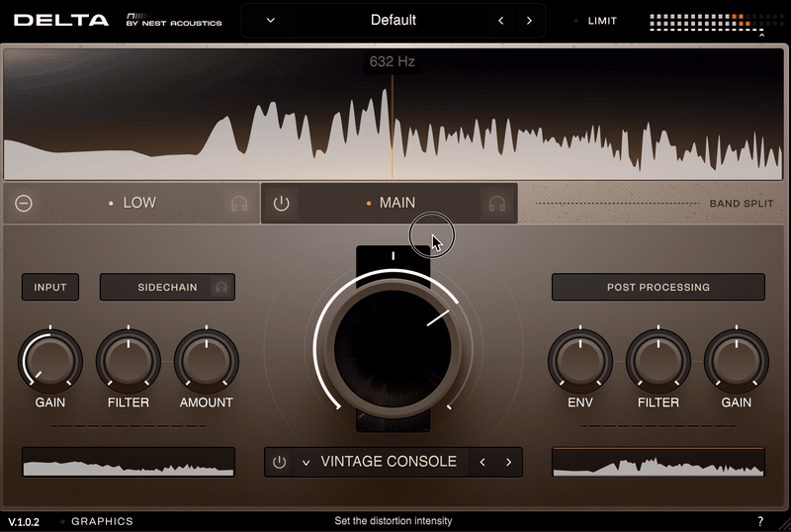Expand the Vintage Console distortion type list
The height and width of the screenshot is (532, 791).
[306, 462]
